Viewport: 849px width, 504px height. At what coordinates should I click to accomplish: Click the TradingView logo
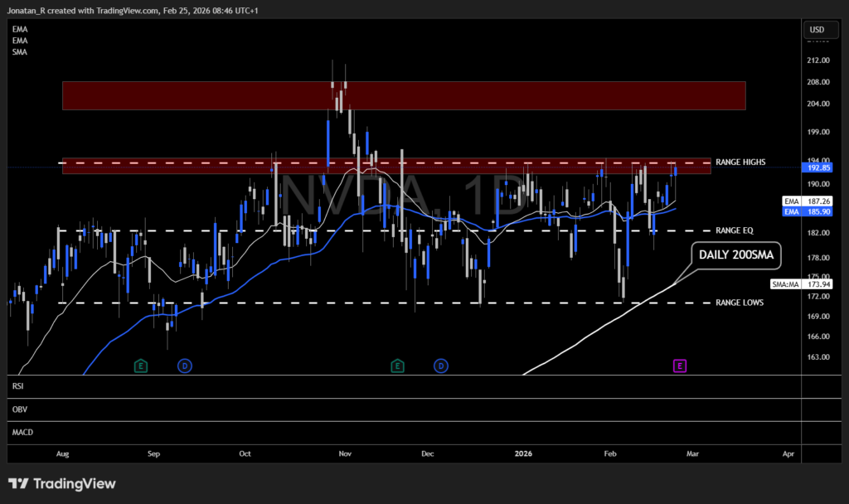(x=62, y=484)
